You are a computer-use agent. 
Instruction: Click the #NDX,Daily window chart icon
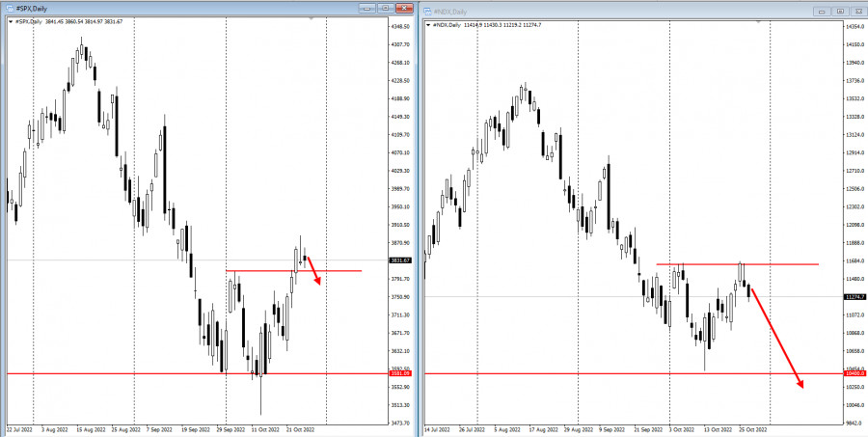pos(427,12)
